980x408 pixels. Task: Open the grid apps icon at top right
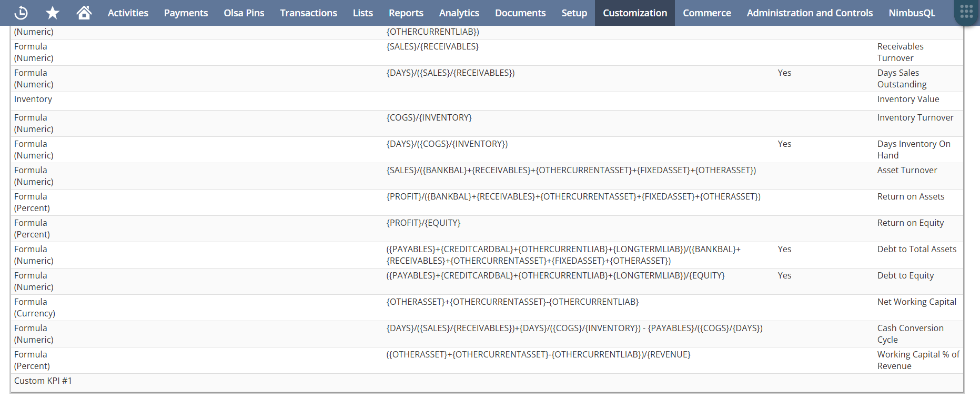click(966, 12)
